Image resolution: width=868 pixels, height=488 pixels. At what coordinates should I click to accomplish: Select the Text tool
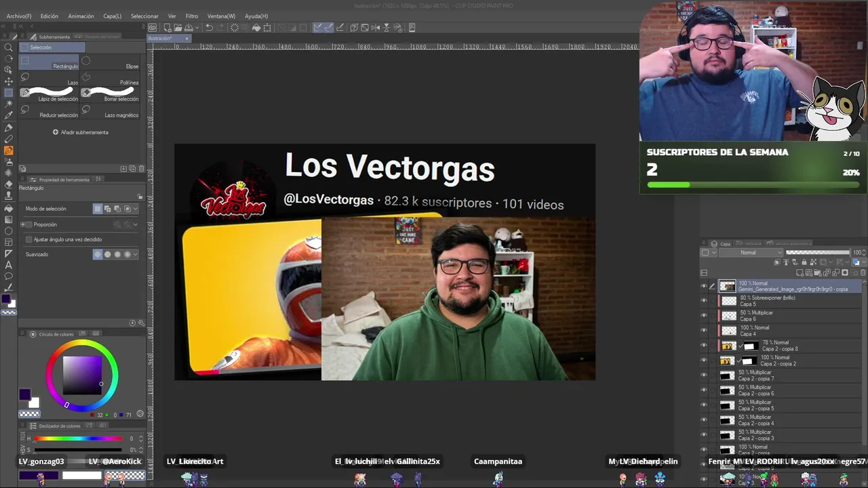point(9,265)
